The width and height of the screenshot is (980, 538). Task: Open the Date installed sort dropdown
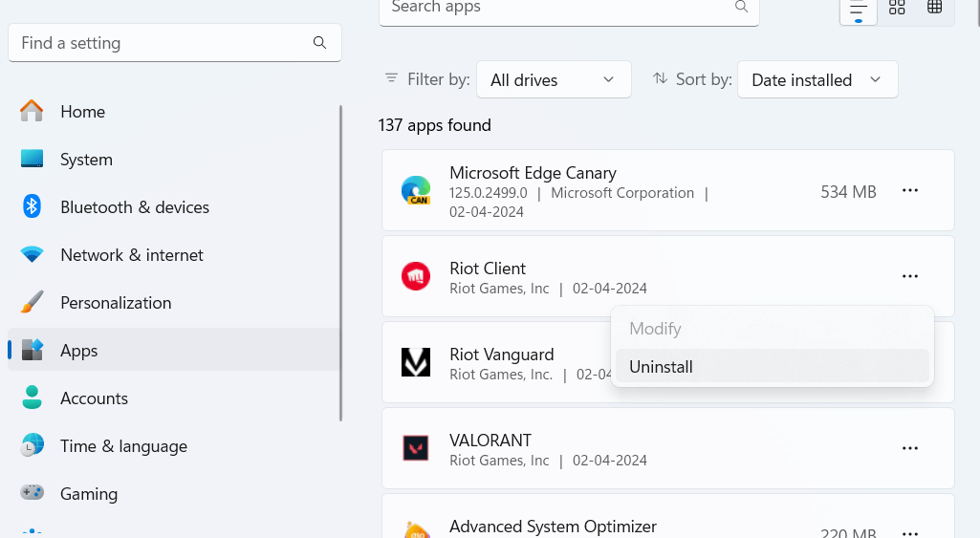tap(817, 80)
